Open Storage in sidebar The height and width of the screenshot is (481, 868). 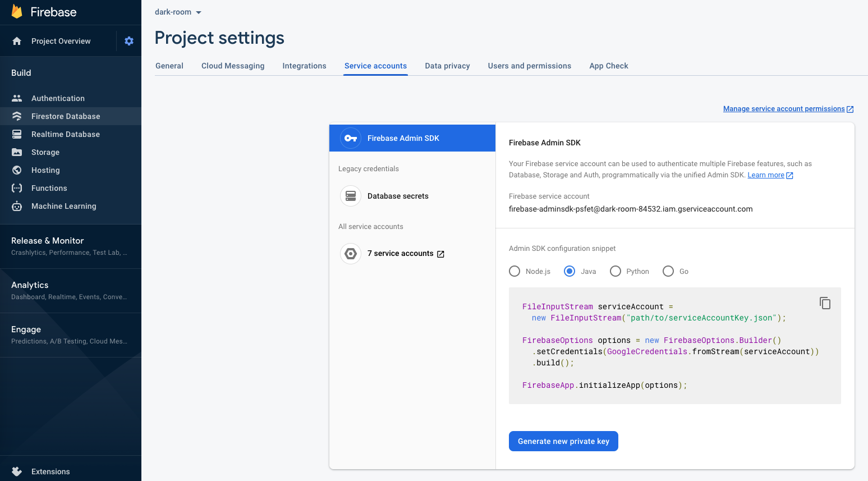pos(71,152)
